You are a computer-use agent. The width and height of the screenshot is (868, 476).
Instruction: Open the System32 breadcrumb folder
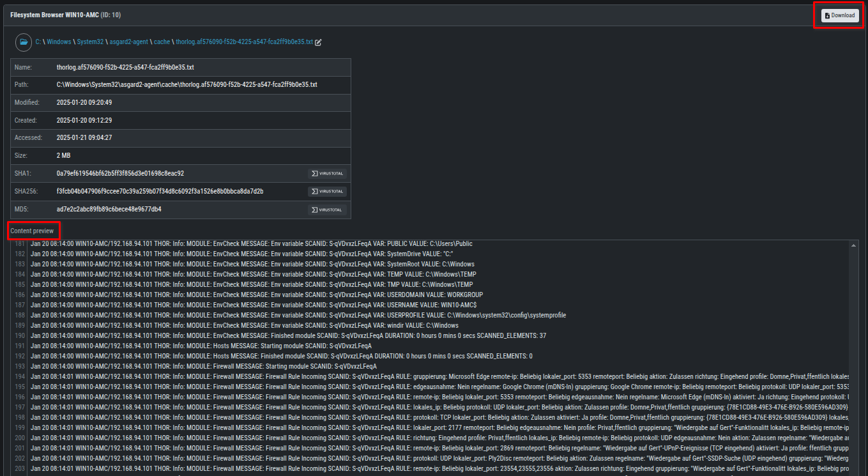pos(90,42)
